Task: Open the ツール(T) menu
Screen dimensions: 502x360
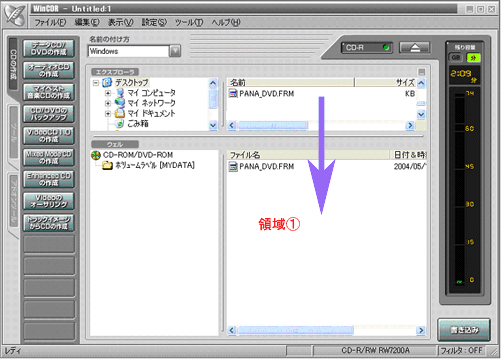Action: 189,23
